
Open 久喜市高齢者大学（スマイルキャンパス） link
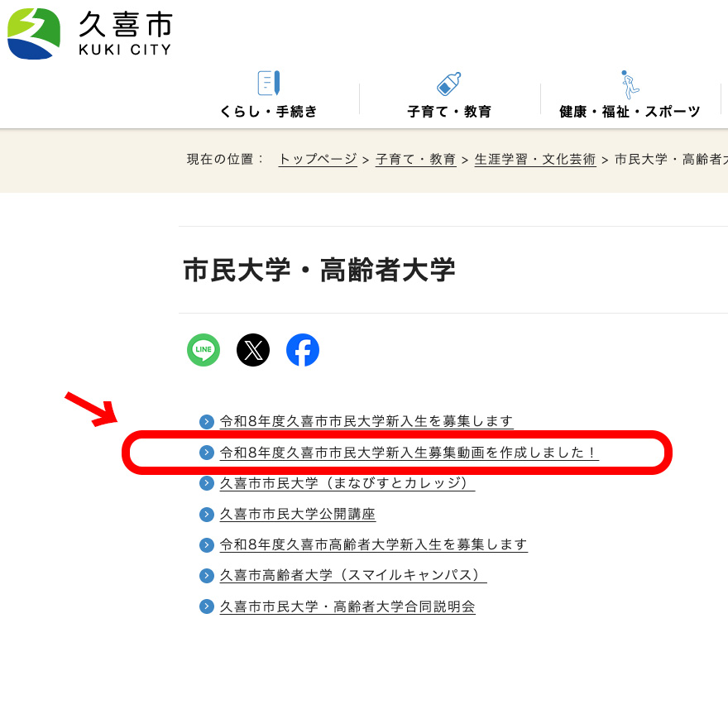(352, 575)
